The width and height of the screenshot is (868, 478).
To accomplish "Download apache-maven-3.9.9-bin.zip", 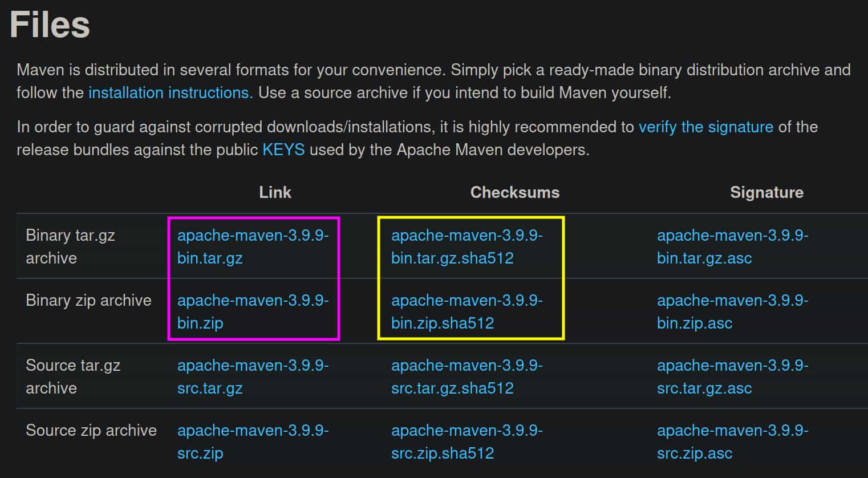I will [x=253, y=311].
